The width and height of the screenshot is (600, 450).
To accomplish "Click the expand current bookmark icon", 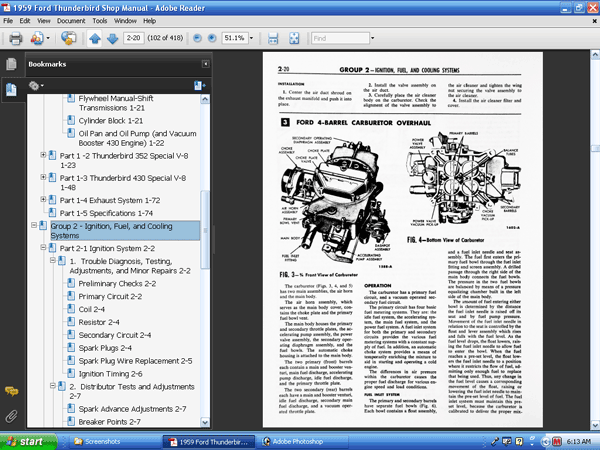I will [x=199, y=86].
